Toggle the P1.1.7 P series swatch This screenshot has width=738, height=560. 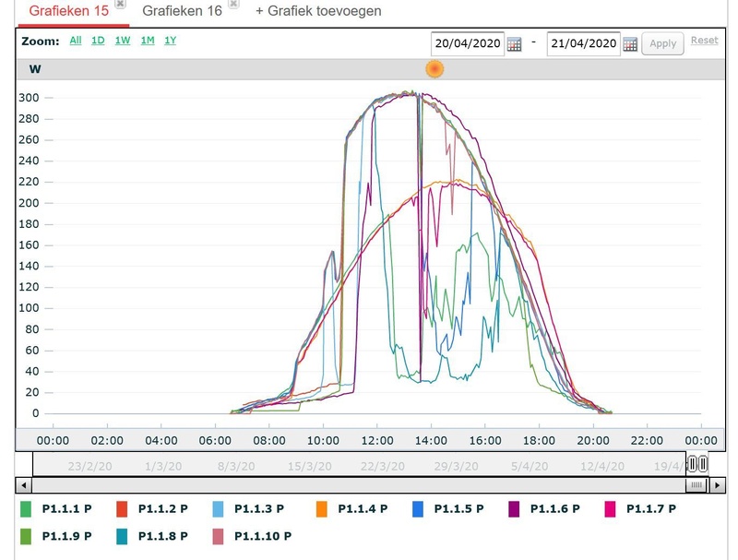[610, 509]
